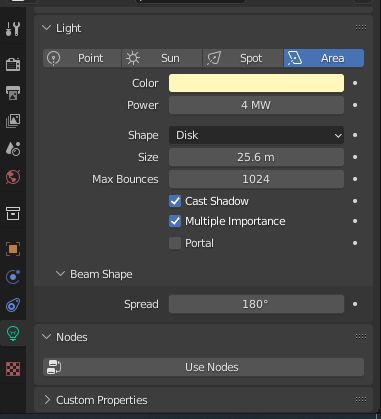This screenshot has width=381, height=419.
Task: Uncheck Multiple Importance
Action: tap(175, 221)
